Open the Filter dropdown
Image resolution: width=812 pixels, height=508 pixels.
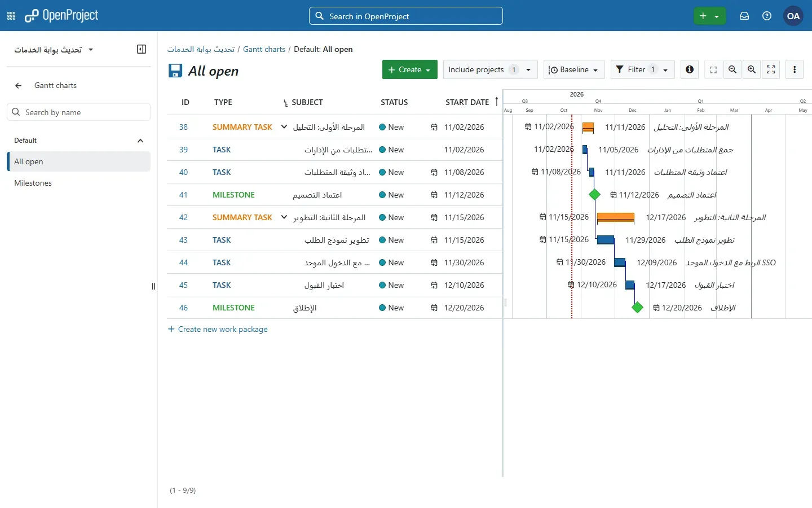pyautogui.click(x=643, y=69)
